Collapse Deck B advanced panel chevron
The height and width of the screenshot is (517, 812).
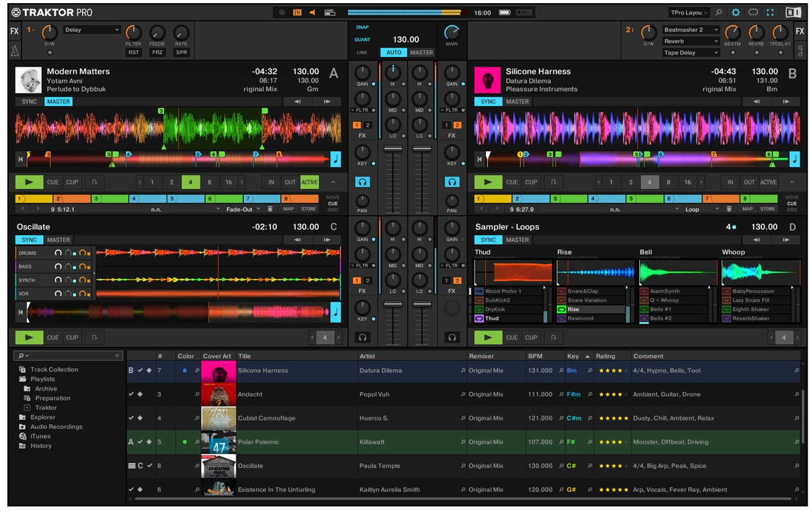point(792,182)
